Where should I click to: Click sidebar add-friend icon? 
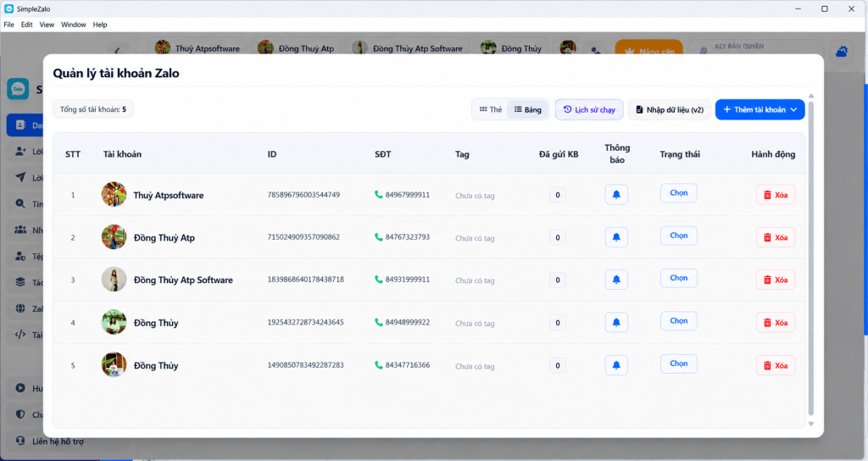coord(20,151)
